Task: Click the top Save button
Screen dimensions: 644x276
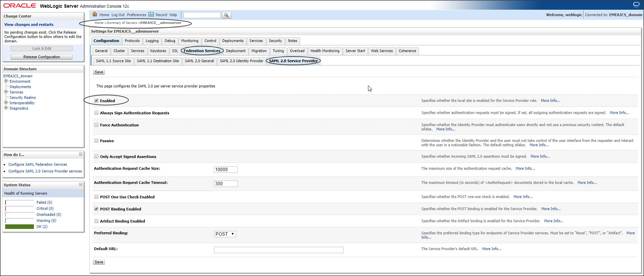Action: (99, 72)
